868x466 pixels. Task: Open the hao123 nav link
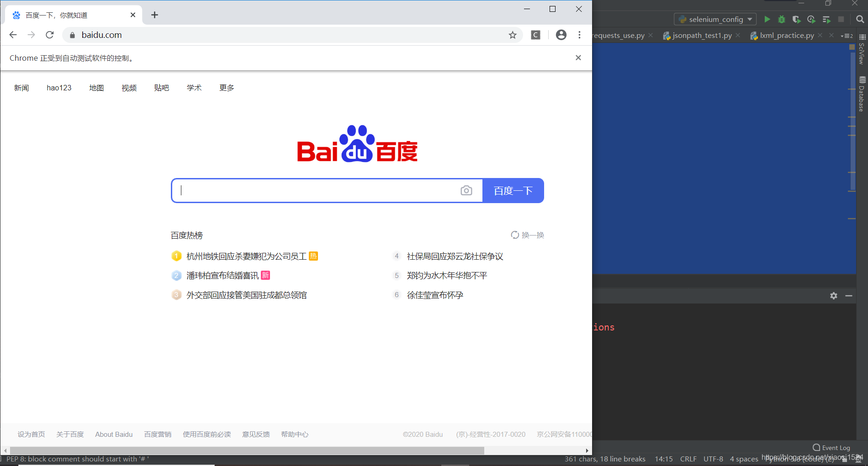coord(59,88)
